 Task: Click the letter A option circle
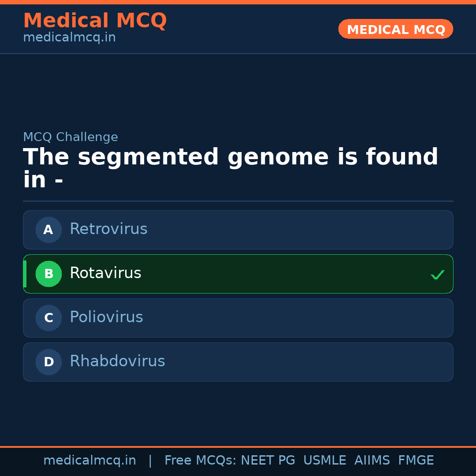(x=48, y=230)
